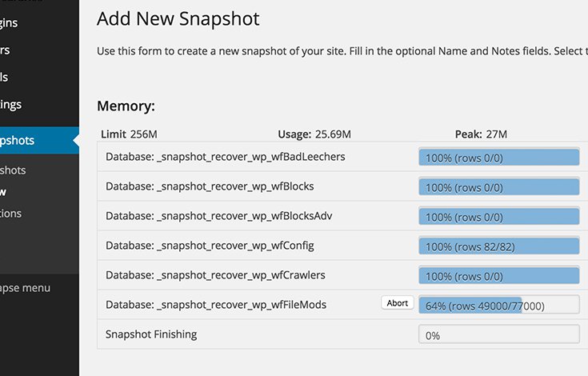Click the Snapshot Finishing row label
Viewport: 588px width, 376px height.
151,334
